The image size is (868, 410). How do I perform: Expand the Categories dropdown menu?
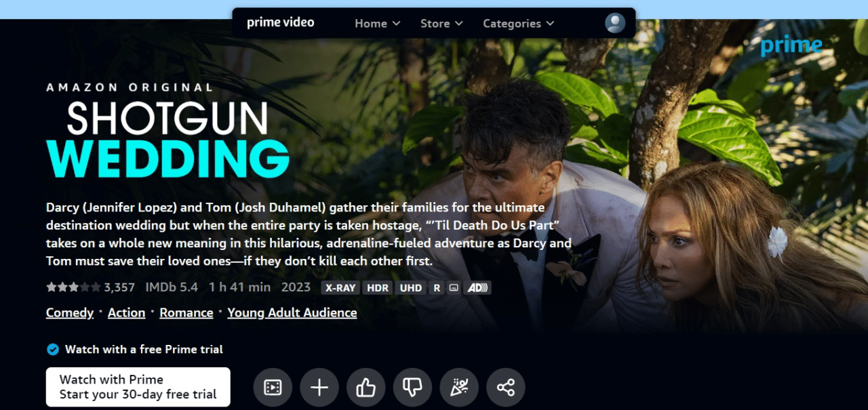(x=519, y=23)
